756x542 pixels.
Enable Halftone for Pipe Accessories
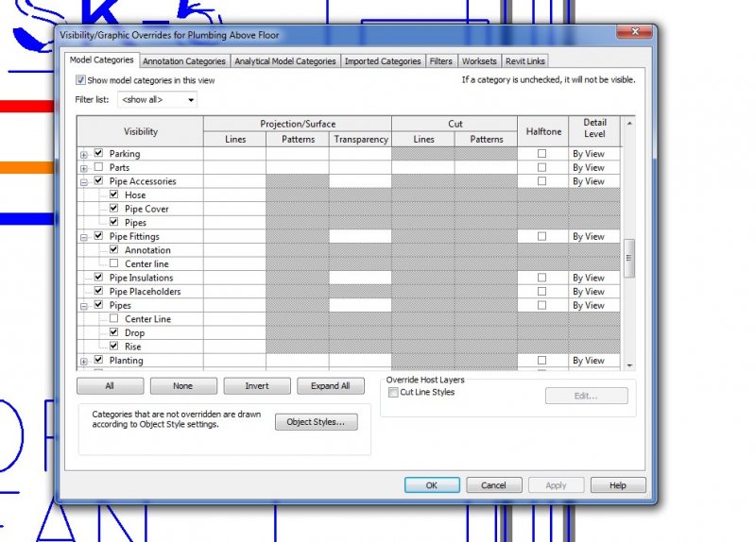[541, 181]
